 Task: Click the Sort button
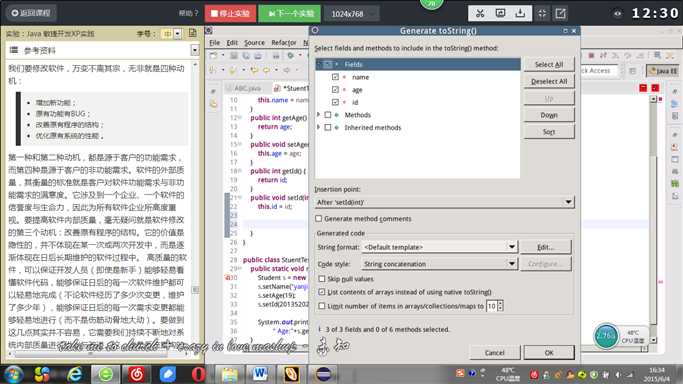tap(549, 131)
